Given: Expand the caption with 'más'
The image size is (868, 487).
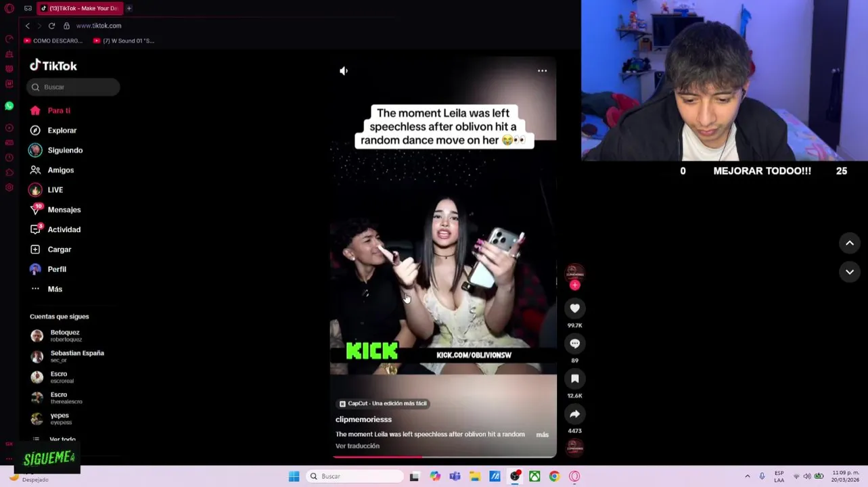Looking at the screenshot, I should tap(542, 434).
